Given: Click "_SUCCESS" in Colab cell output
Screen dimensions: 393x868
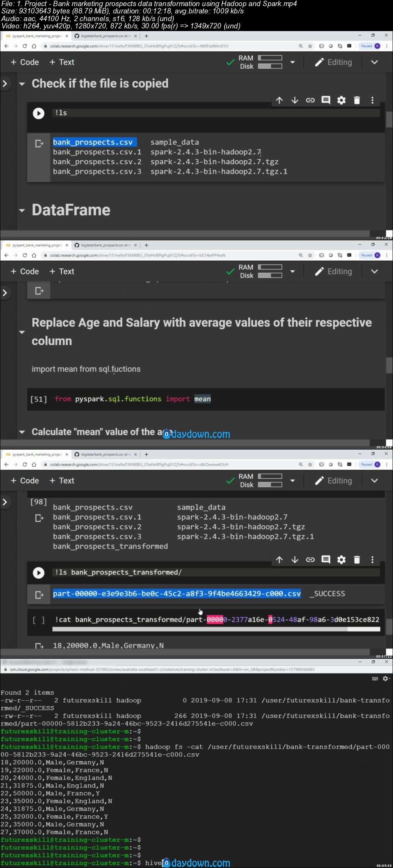Looking at the screenshot, I should coord(327,594).
